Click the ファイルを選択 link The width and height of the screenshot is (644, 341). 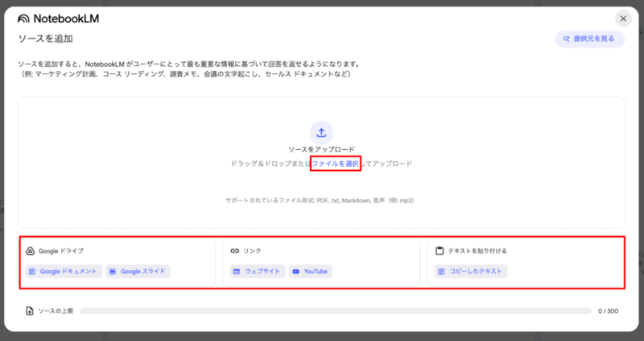pos(336,164)
